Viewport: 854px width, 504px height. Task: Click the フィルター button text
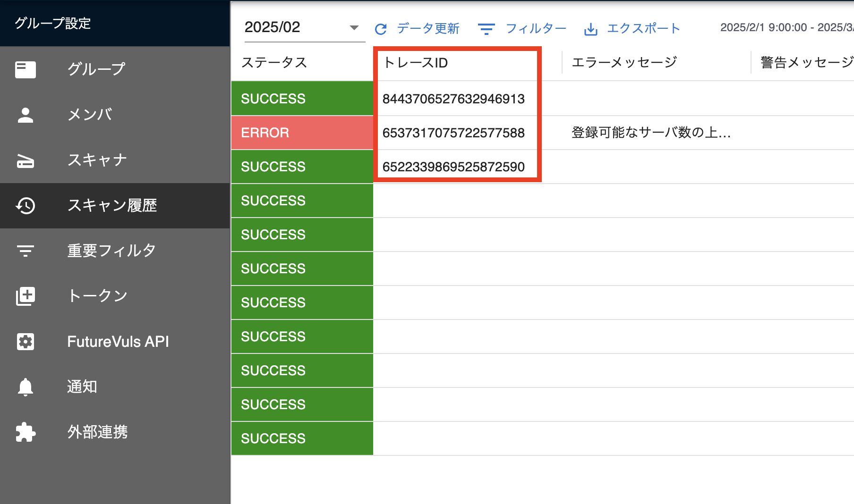coord(536,28)
